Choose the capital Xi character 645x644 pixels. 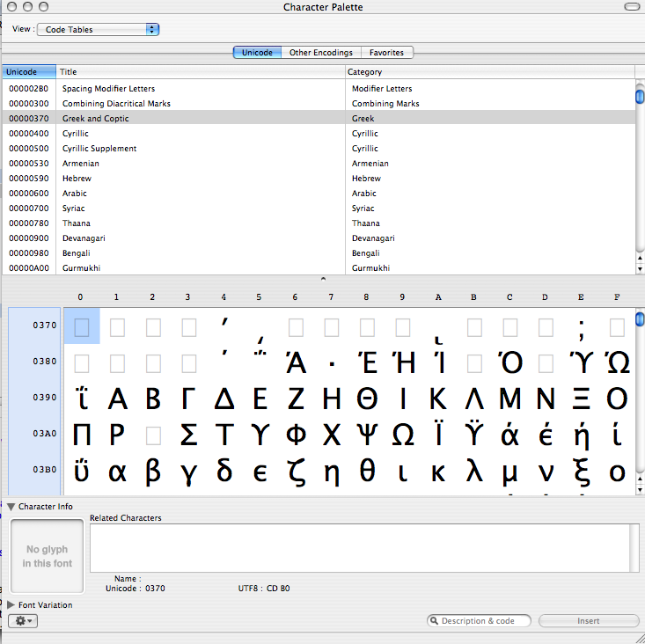click(581, 398)
